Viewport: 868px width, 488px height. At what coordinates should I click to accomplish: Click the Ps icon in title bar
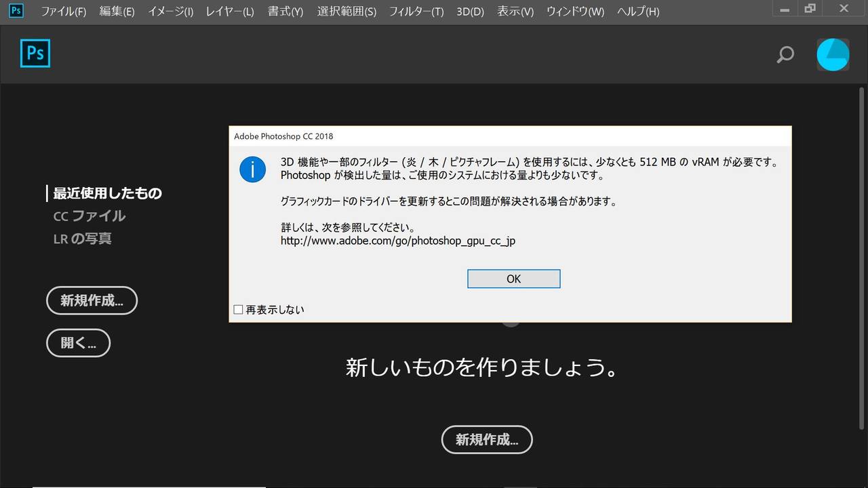click(16, 10)
